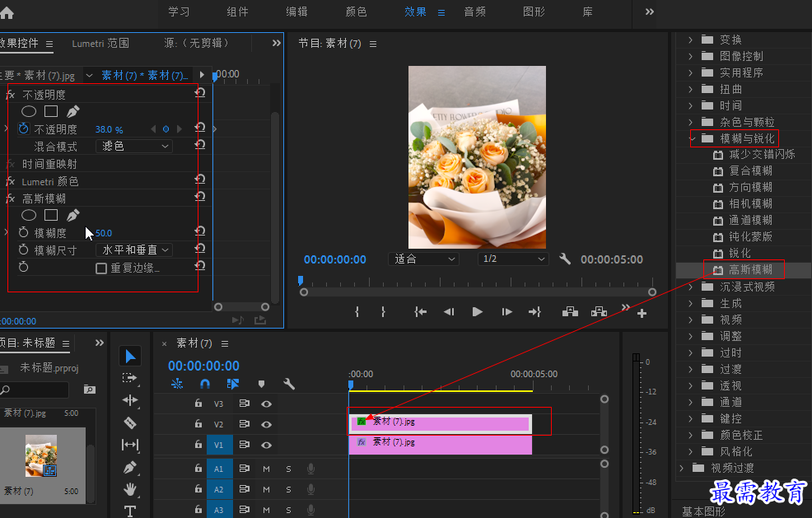Image resolution: width=812 pixels, height=518 pixels.
Task: Select 素材 (7) sequence thumbnail
Action: (41, 456)
